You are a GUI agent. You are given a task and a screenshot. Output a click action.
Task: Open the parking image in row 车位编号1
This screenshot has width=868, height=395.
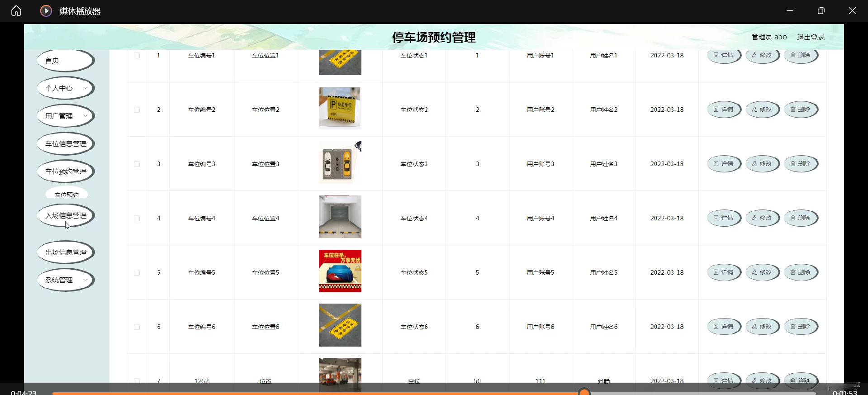pyautogui.click(x=340, y=62)
